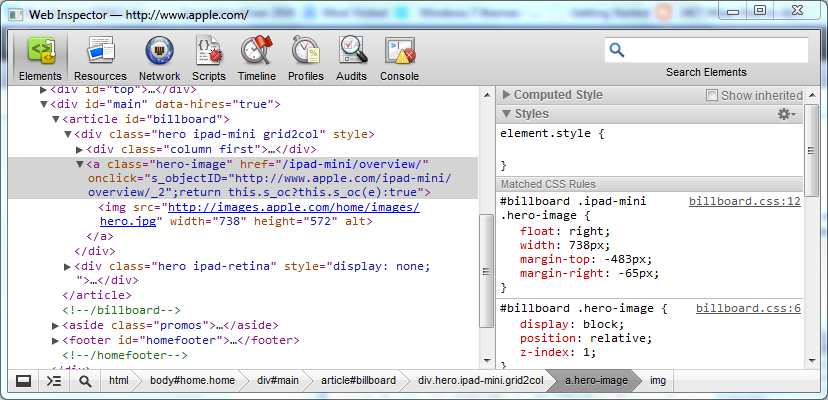Minimize the Web Inspector window

click(x=732, y=10)
